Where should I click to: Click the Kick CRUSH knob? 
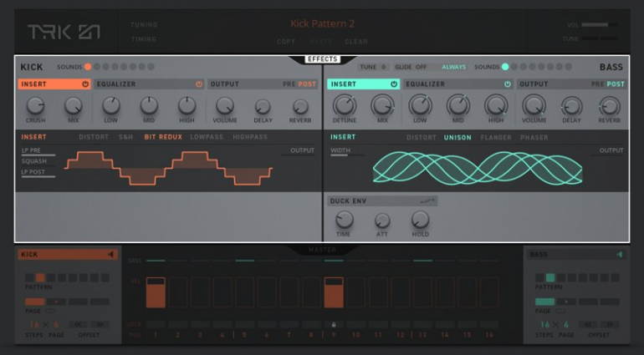click(35, 105)
